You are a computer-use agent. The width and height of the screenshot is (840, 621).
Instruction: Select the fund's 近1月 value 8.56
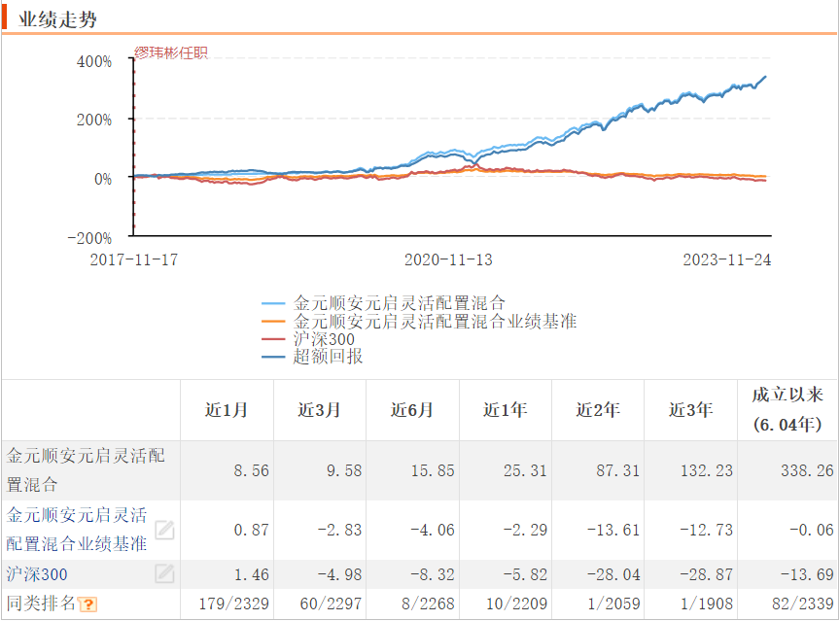pos(251,470)
